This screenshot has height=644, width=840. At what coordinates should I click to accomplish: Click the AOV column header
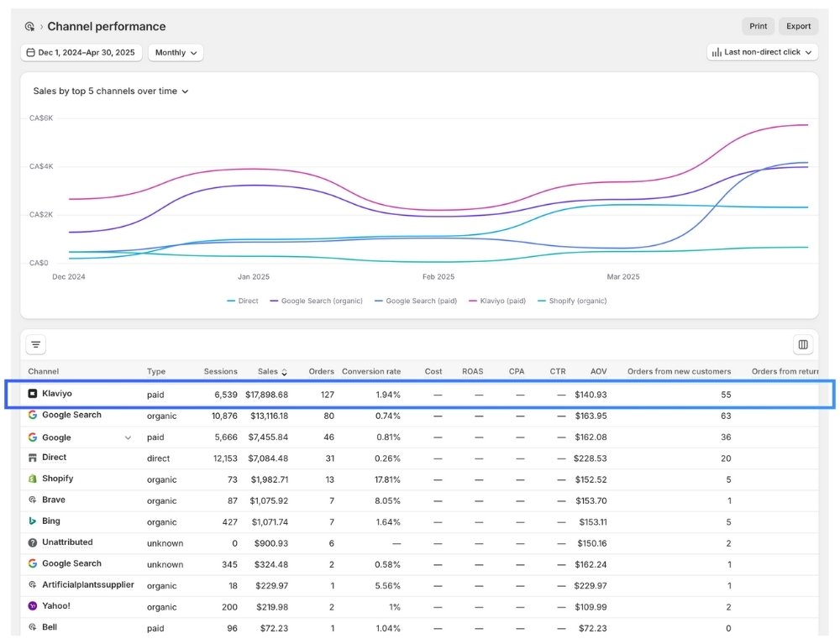coord(598,371)
